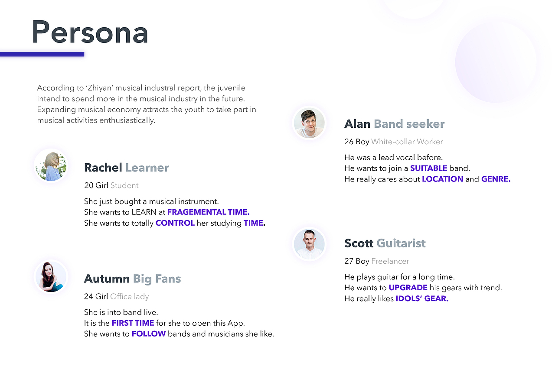
Task: Click the Scott Guitarist heading
Action: 385,243
